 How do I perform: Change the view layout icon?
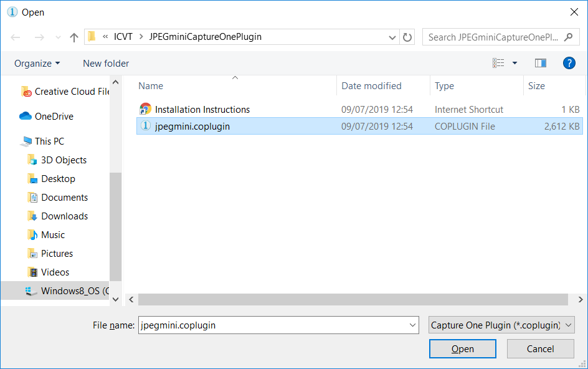(x=498, y=63)
